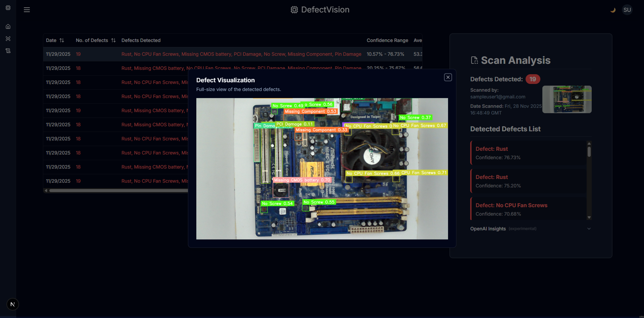Select first 11/29/2025 row with 19 defects

[x=233, y=54]
